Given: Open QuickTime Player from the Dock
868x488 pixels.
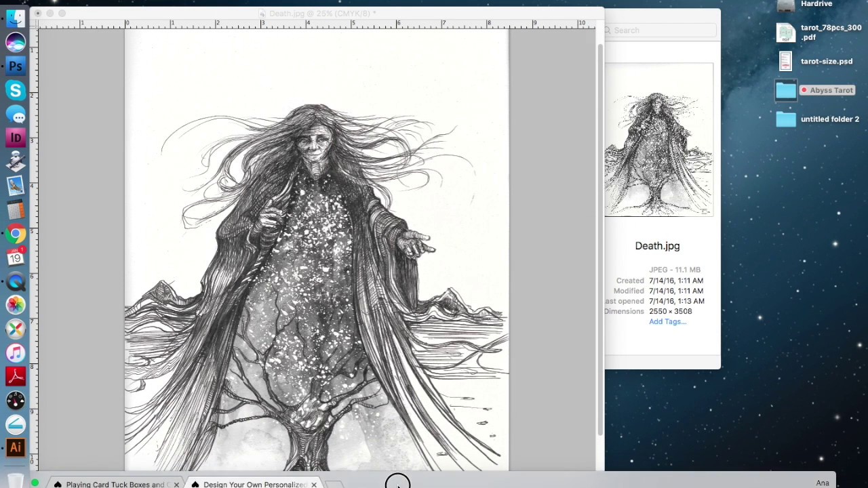Looking at the screenshot, I should tap(16, 281).
